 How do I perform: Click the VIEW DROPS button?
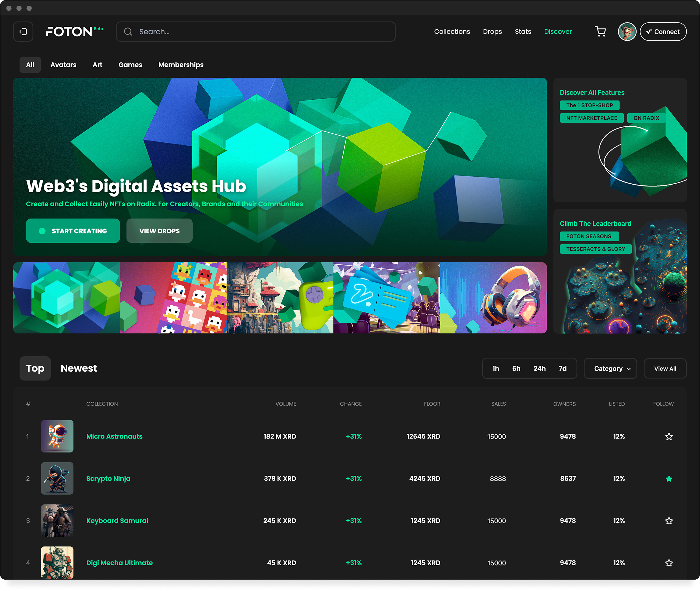(159, 231)
